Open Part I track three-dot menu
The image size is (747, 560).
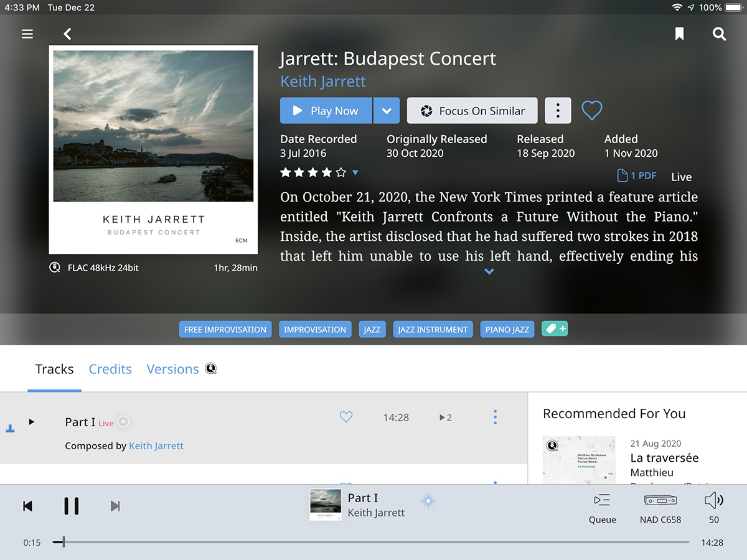(x=495, y=418)
